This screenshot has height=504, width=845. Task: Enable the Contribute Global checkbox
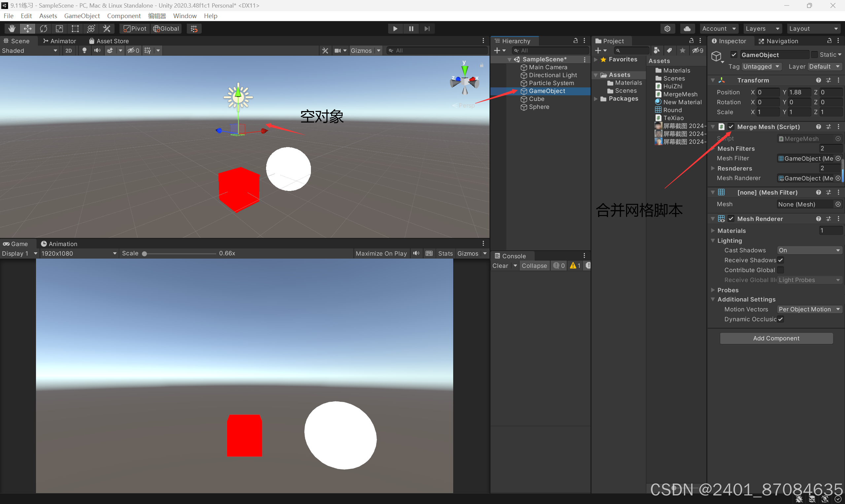pos(780,270)
